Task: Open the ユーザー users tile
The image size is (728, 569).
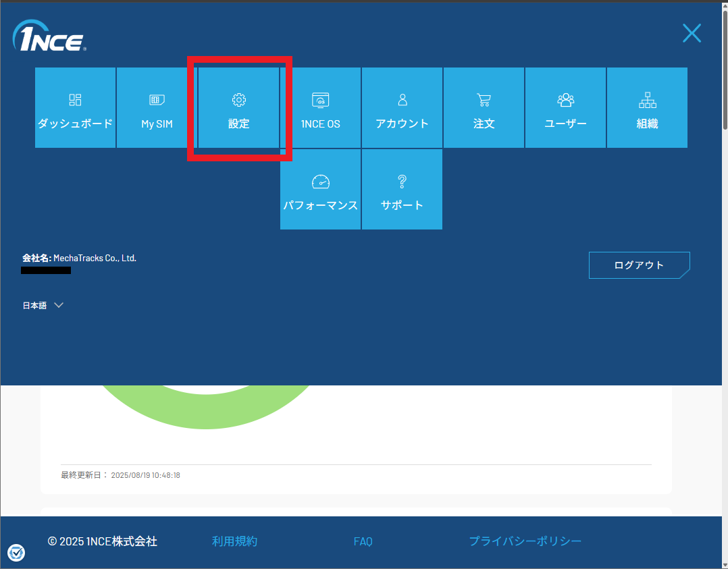Action: tap(565, 108)
